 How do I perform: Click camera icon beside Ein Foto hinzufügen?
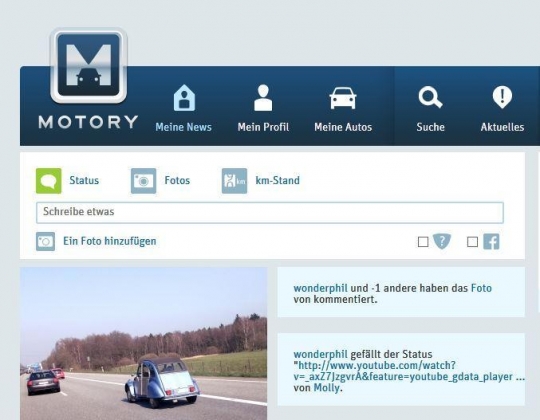point(45,241)
